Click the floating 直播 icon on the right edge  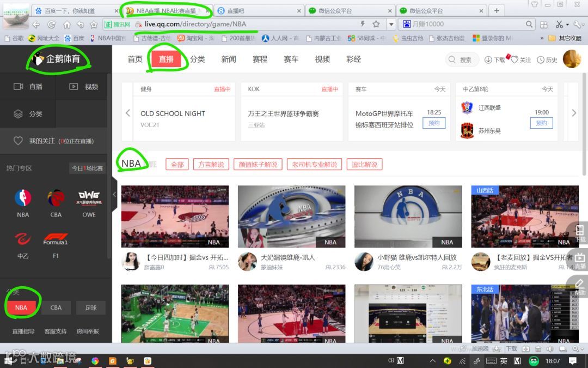[x=580, y=260]
